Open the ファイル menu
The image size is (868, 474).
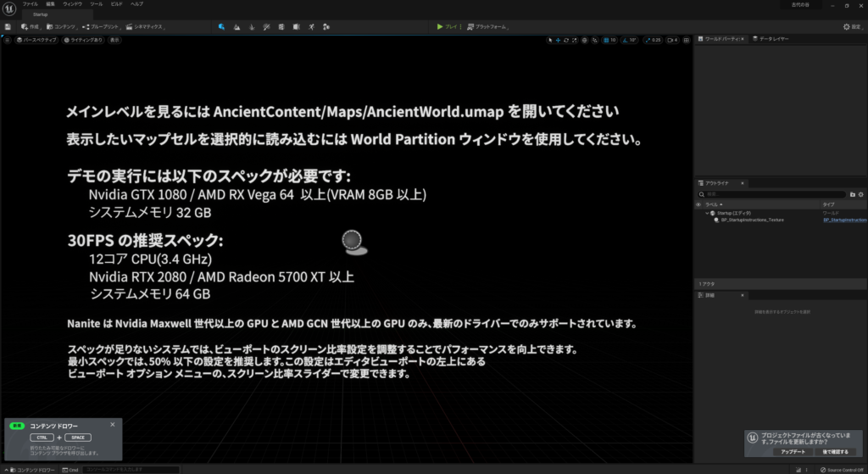point(30,4)
